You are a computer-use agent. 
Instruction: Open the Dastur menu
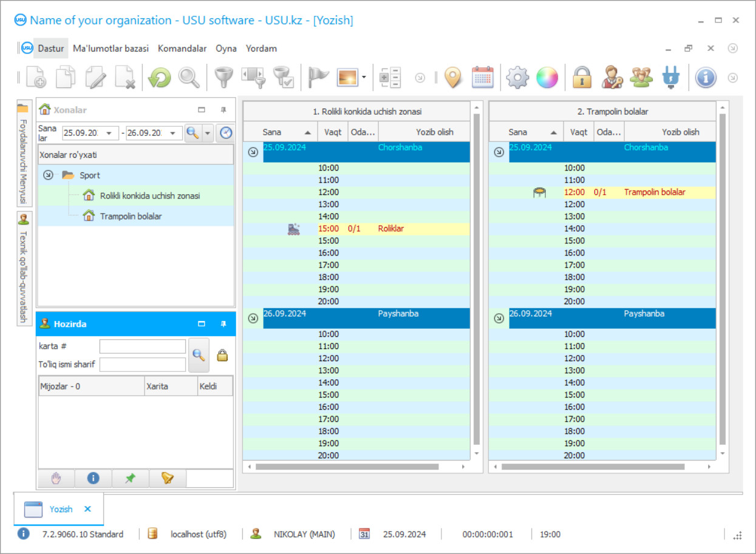click(x=50, y=49)
